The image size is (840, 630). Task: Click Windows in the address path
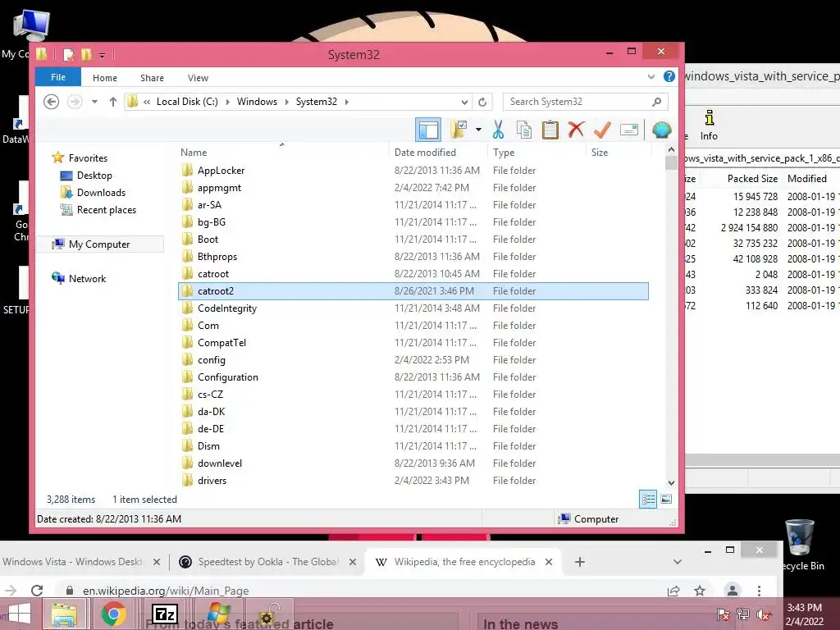click(x=257, y=102)
